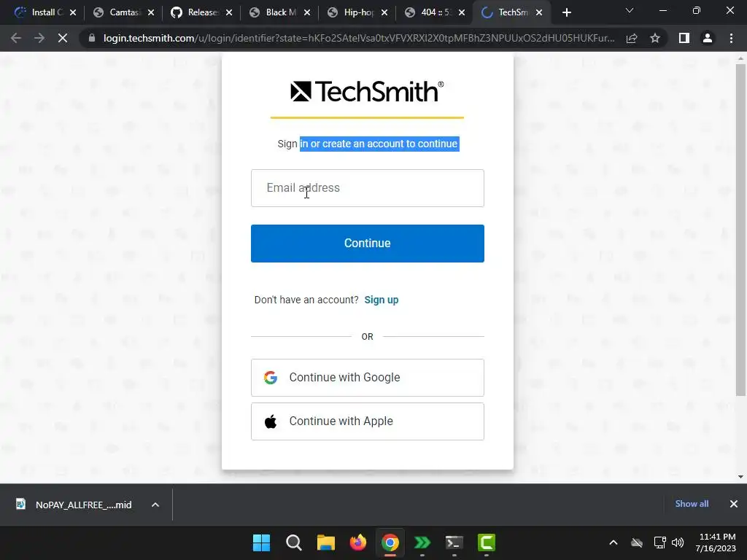The height and width of the screenshot is (560, 747).
Task: Open the volume tray icon
Action: (678, 542)
